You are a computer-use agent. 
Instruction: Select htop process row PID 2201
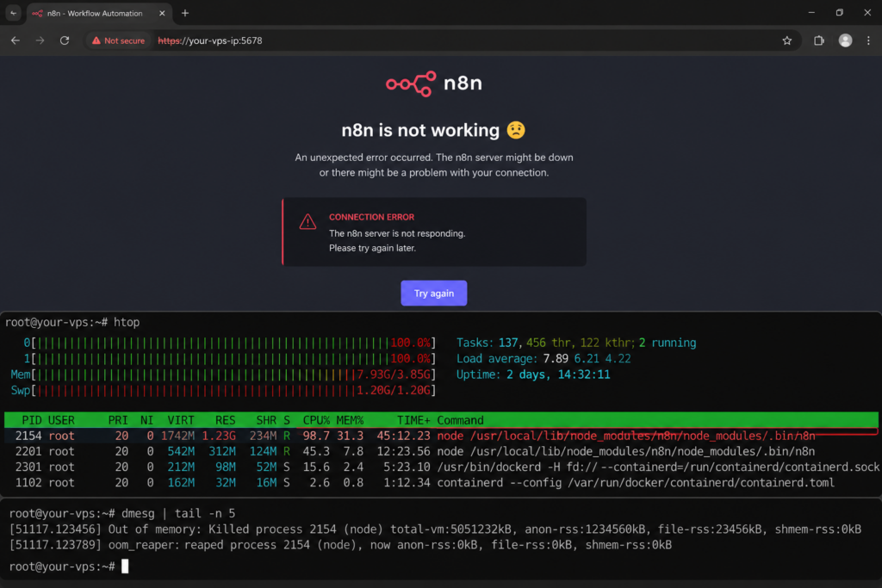pyautogui.click(x=441, y=451)
